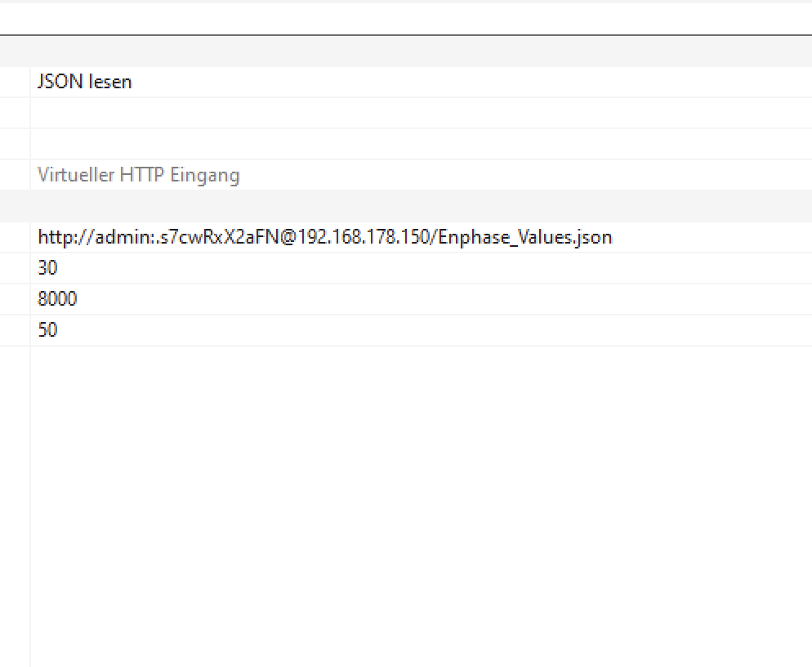Click the value field showing 30

(47, 268)
